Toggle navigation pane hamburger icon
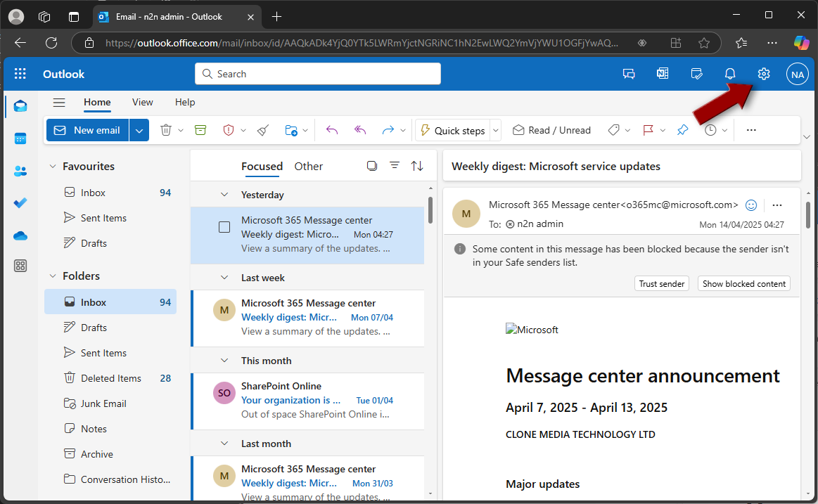The height and width of the screenshot is (504, 818). point(59,103)
